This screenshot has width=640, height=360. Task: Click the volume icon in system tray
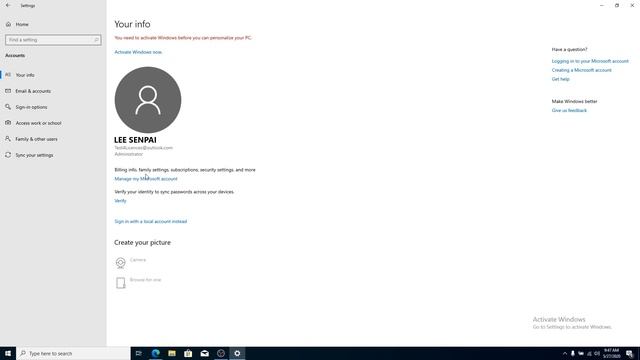point(597,353)
